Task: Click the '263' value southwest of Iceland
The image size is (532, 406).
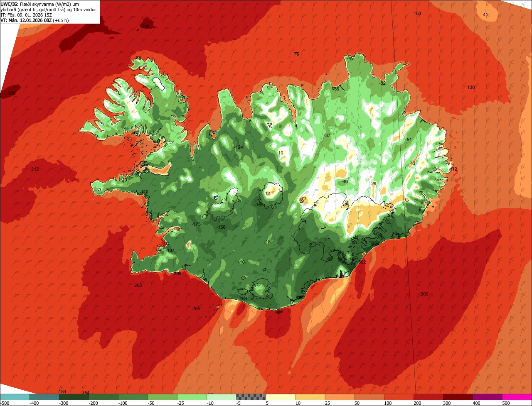Action: (138, 285)
